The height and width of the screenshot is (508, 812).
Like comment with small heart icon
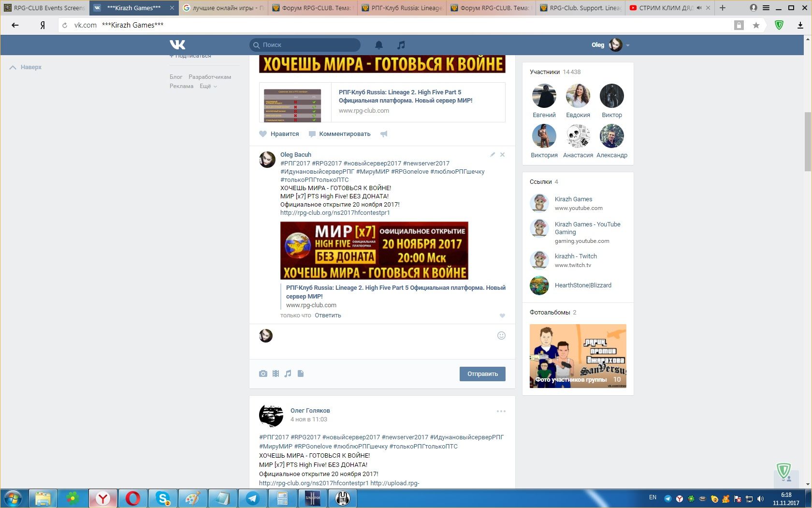click(x=502, y=315)
